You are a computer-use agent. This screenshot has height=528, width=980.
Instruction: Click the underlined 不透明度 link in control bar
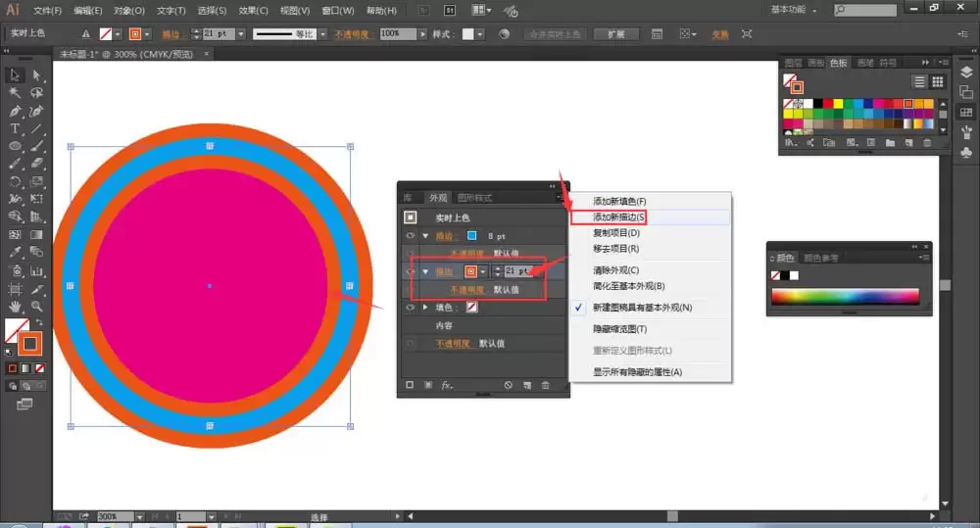352,34
